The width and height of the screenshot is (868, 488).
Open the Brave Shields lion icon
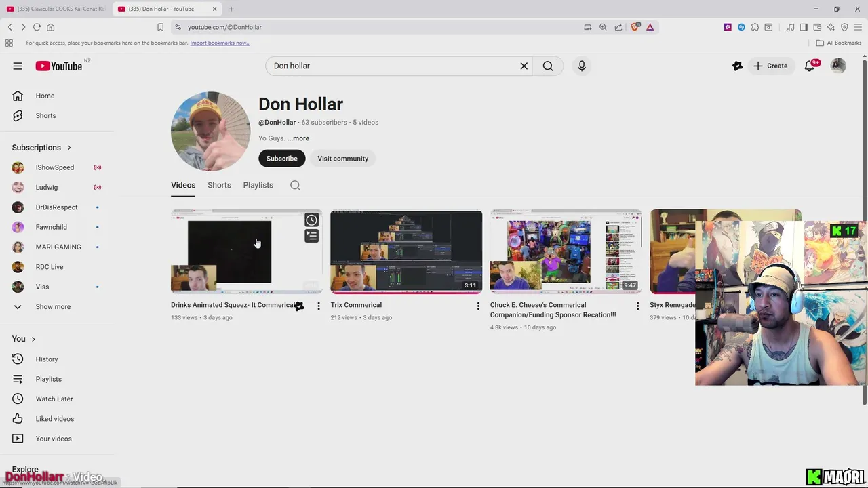click(635, 27)
